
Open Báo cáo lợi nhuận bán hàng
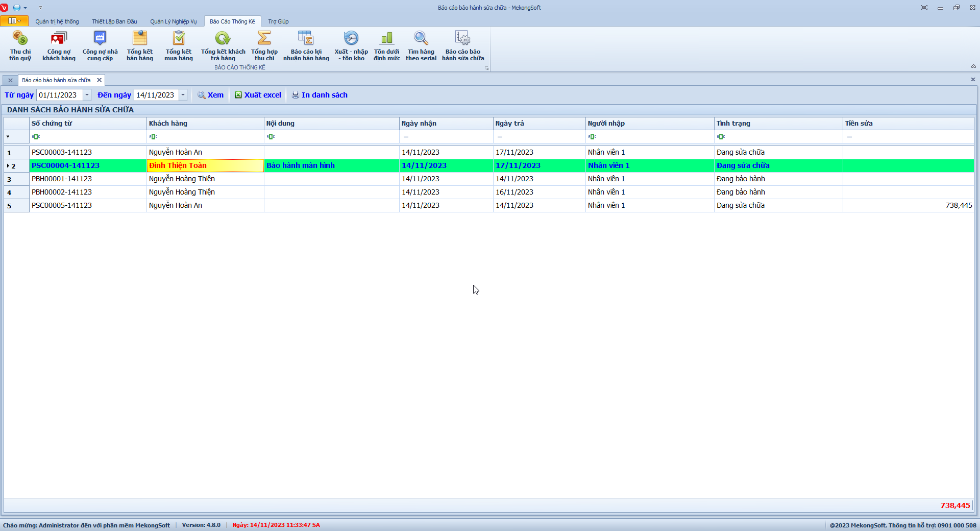[x=306, y=45]
